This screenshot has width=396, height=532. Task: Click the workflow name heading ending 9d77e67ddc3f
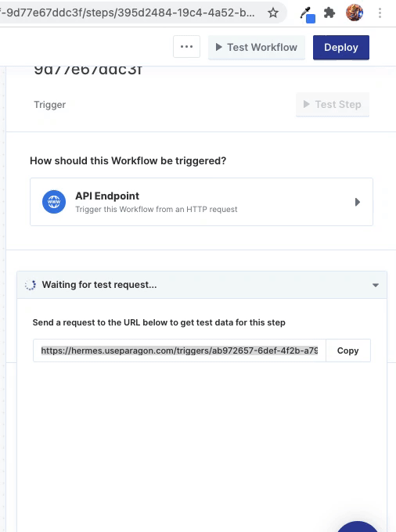[88, 70]
